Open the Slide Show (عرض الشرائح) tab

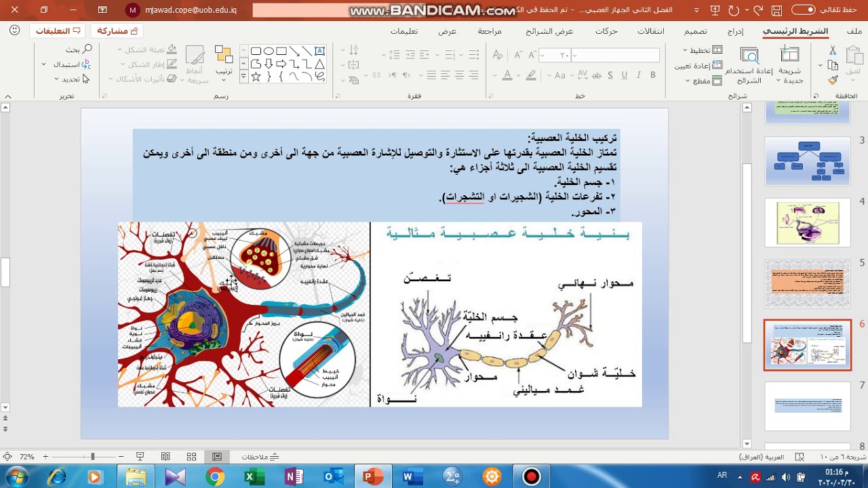tap(549, 31)
